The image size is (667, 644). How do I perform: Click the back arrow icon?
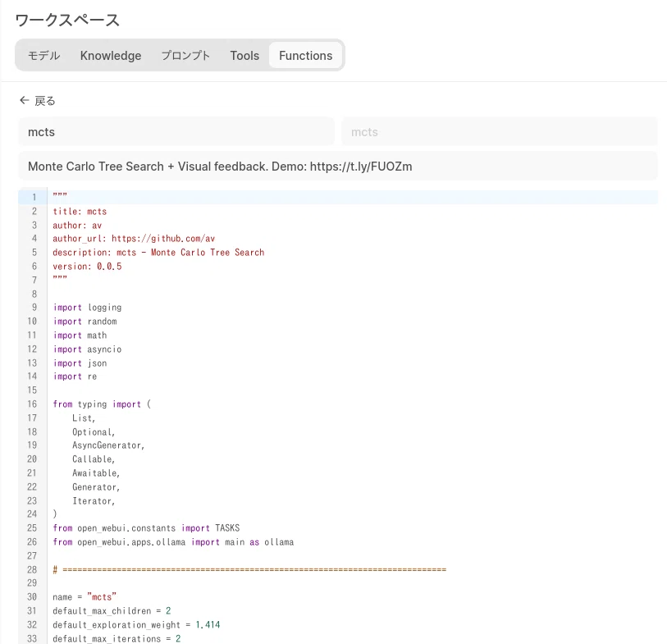(x=25, y=100)
